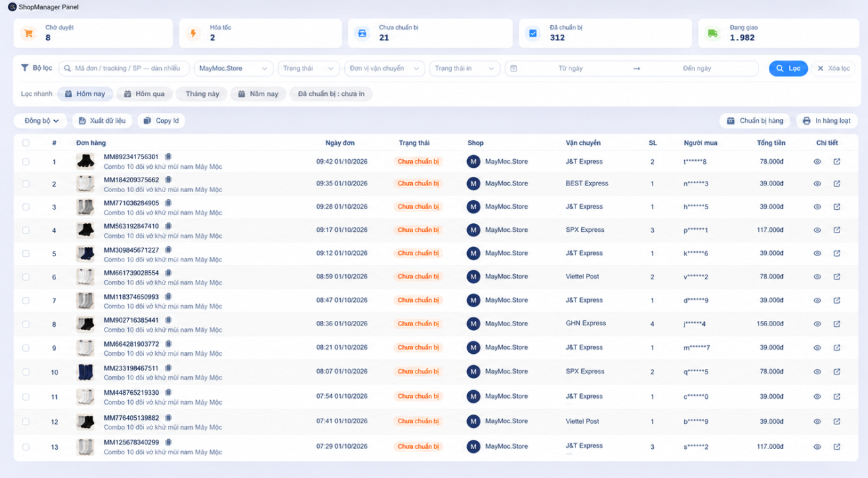The width and height of the screenshot is (868, 478).
Task: Click eye icon for order MM563192847410
Action: tap(817, 230)
